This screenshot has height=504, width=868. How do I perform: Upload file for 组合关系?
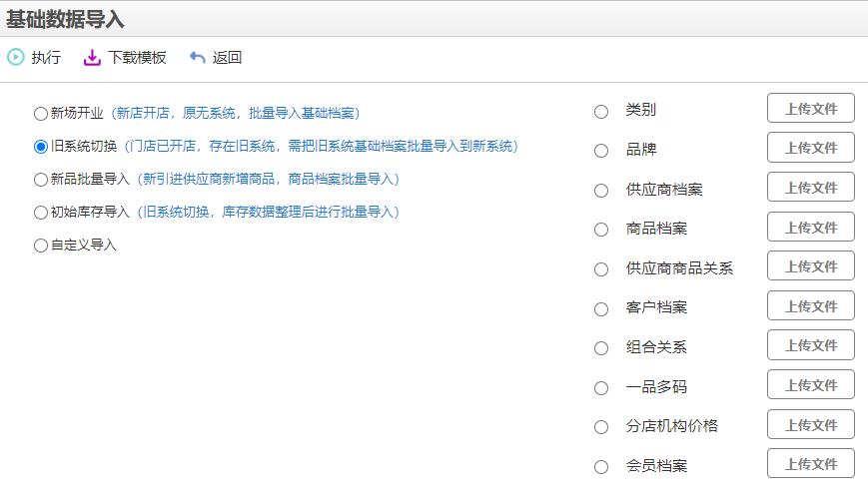pyautogui.click(x=811, y=345)
